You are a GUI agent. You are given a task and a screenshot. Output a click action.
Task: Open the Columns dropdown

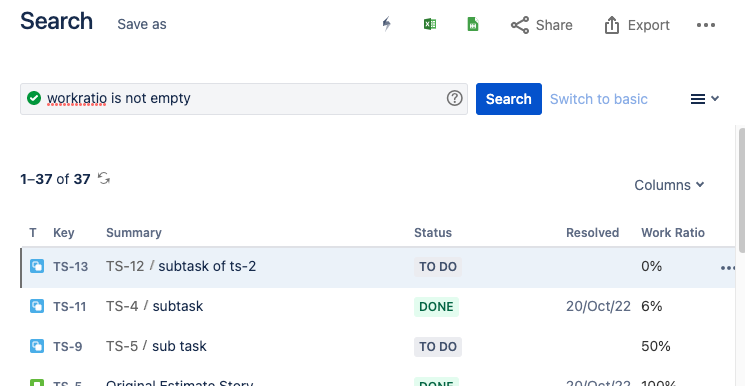pos(669,185)
